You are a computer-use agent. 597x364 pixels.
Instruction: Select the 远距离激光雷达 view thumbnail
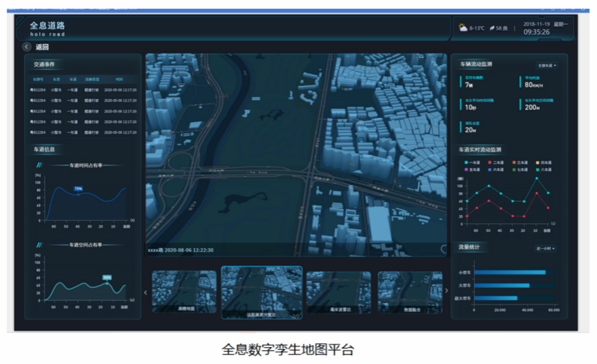pyautogui.click(x=262, y=291)
